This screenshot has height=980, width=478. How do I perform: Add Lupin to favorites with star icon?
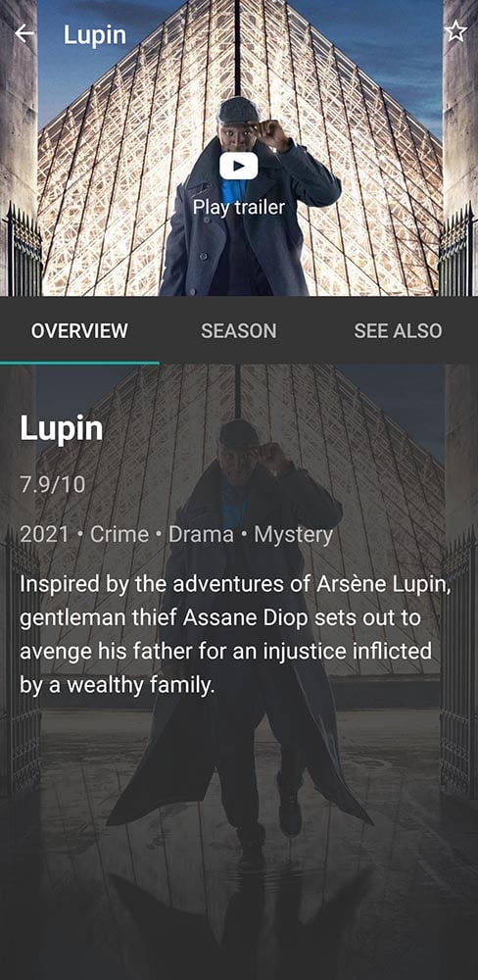[455, 31]
